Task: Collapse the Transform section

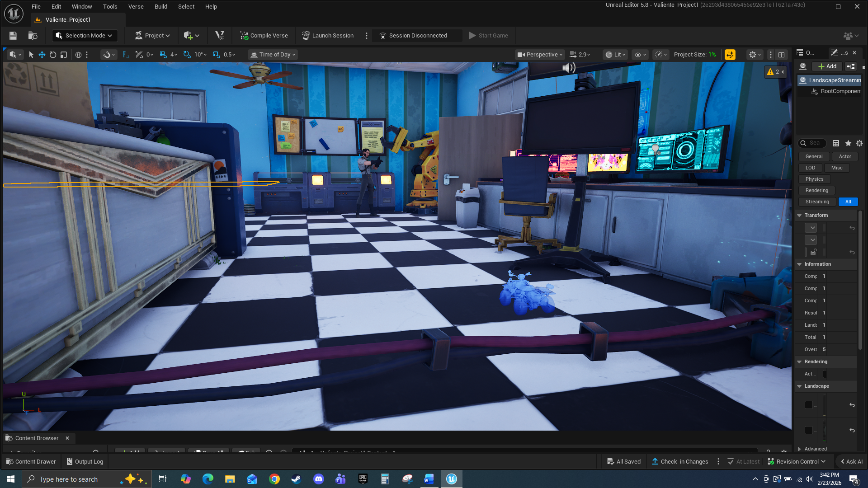Action: [799, 216]
